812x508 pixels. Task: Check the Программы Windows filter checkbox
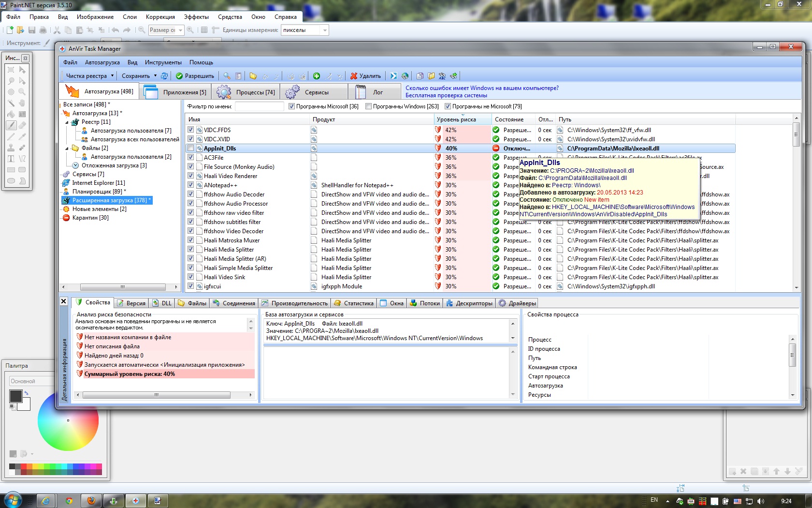[x=368, y=106]
